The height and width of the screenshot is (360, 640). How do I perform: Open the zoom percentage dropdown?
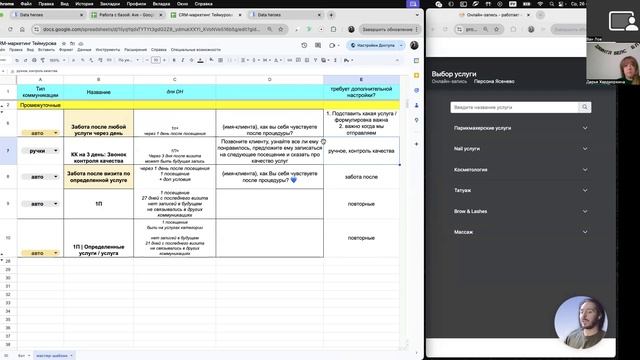coord(58,60)
